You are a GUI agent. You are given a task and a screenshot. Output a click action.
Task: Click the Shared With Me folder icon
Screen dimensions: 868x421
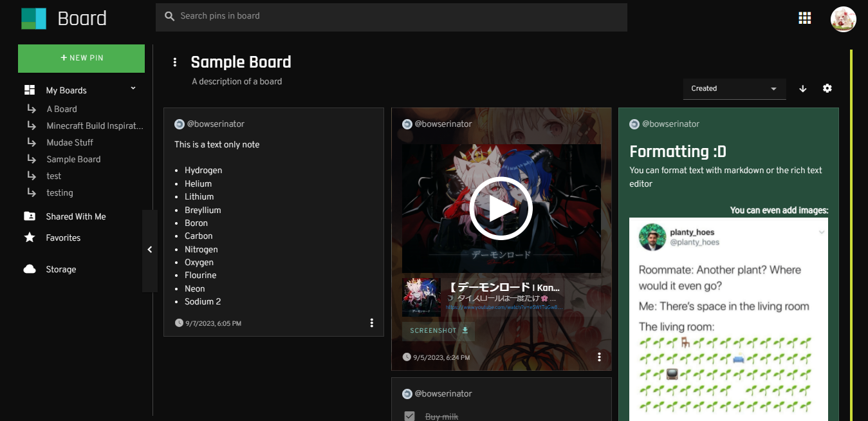tap(30, 216)
